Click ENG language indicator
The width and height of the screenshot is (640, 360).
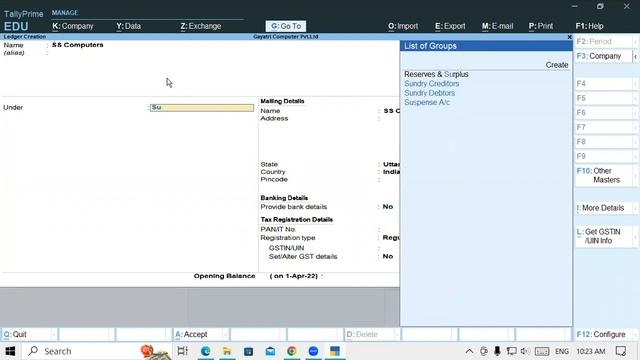[562, 351]
